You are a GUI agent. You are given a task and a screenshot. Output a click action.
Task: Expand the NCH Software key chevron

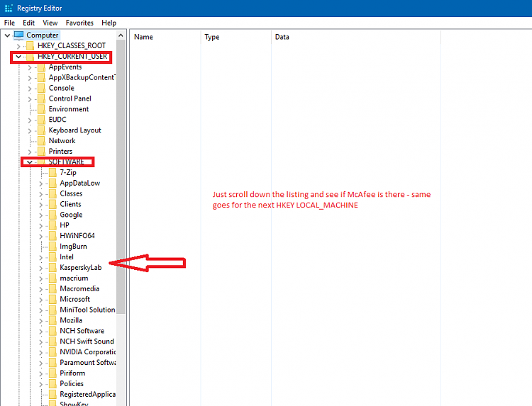click(x=40, y=331)
